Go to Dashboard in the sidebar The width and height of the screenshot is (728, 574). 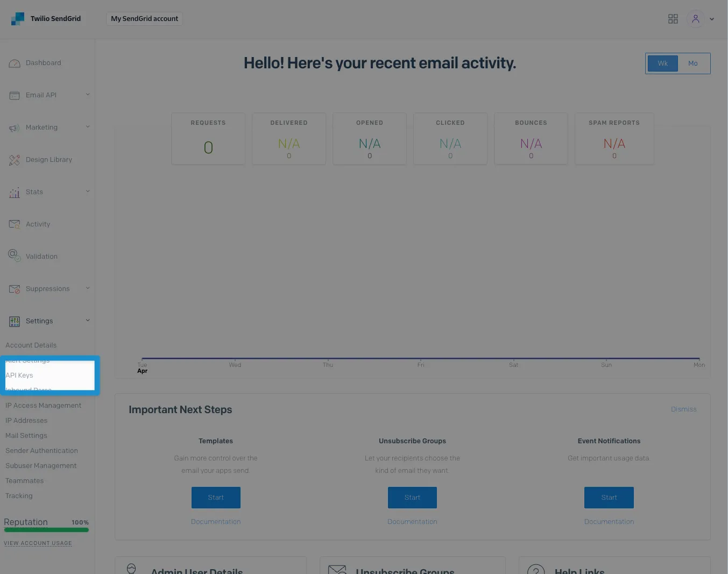point(44,63)
